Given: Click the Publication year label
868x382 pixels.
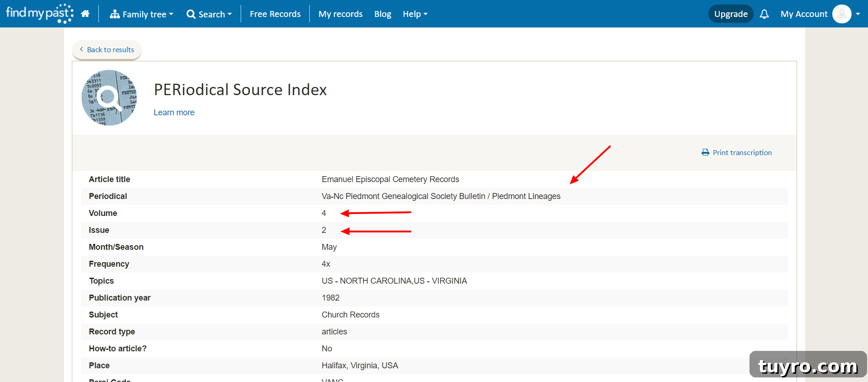Looking at the screenshot, I should click(x=119, y=298).
